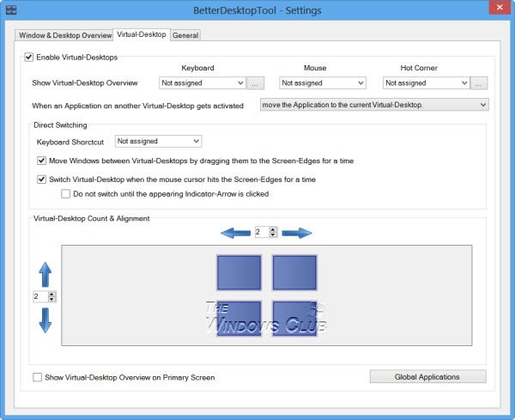The height and width of the screenshot is (420, 515).
Task: Click the down arrow beside the desktop grid
Action: pos(45,320)
